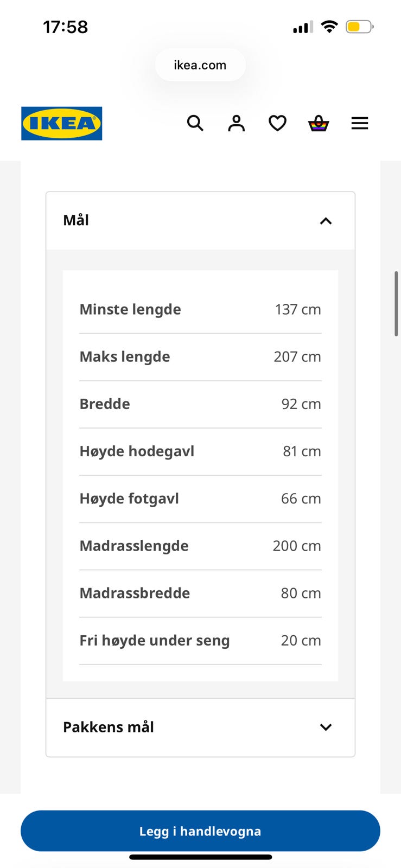Tap the Madrasslengde 200 cm row

click(x=200, y=546)
